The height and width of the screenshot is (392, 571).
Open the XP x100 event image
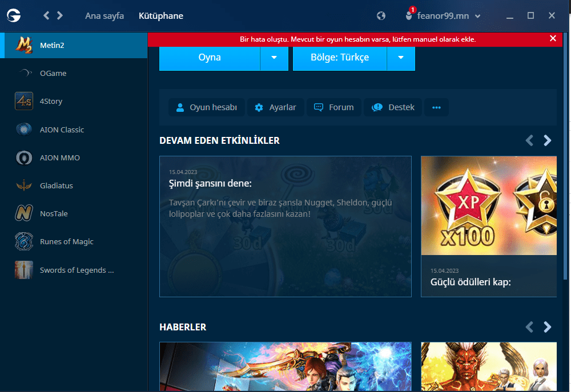(x=489, y=205)
